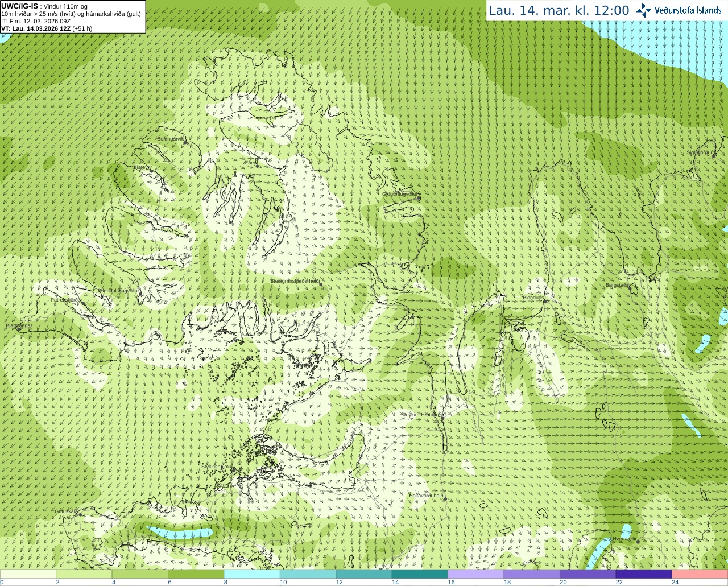Click the initial time IT: Fim. 12. 03. 2026 09Z line
The image size is (728, 586).
(x=36, y=21)
